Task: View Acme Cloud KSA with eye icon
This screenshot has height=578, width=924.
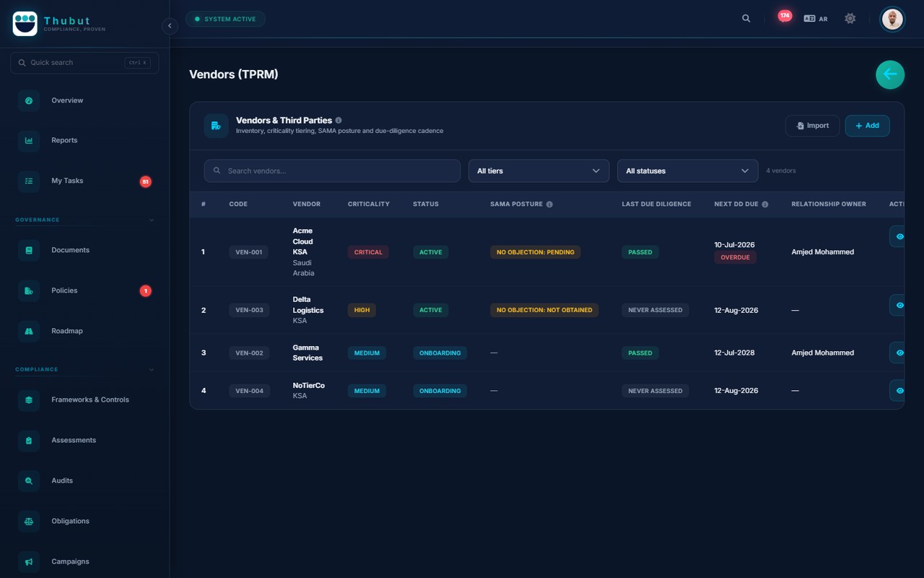Action: tap(899, 236)
